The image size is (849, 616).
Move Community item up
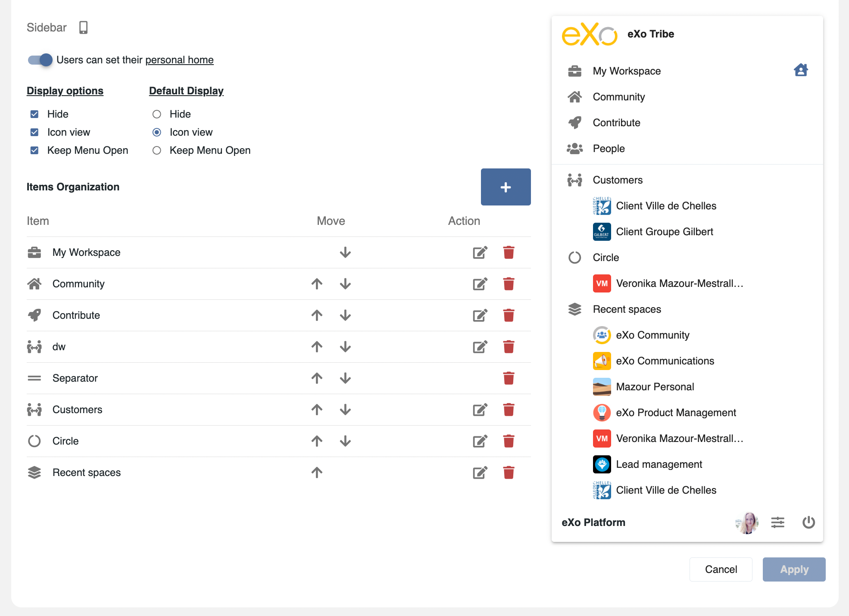[317, 284]
